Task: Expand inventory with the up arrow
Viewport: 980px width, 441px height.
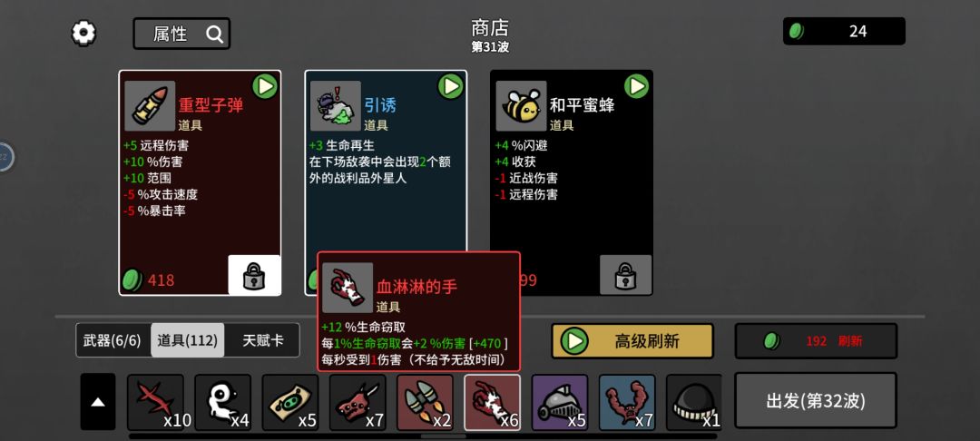Action: pyautogui.click(x=98, y=402)
